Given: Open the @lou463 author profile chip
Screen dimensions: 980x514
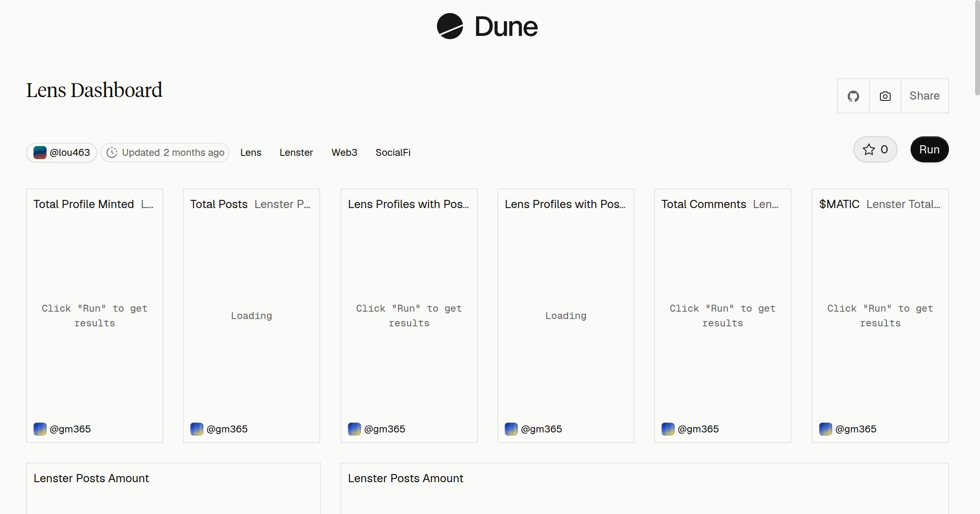Looking at the screenshot, I should [62, 153].
